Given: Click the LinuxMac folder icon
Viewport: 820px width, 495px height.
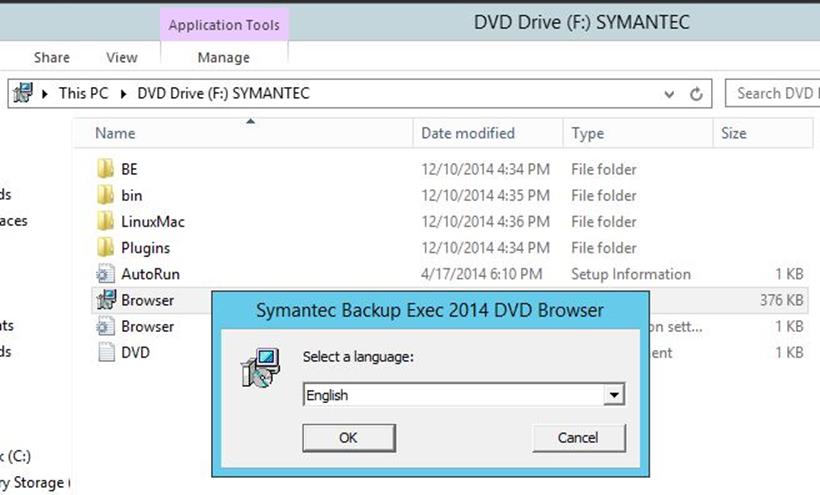Looking at the screenshot, I should [105, 221].
